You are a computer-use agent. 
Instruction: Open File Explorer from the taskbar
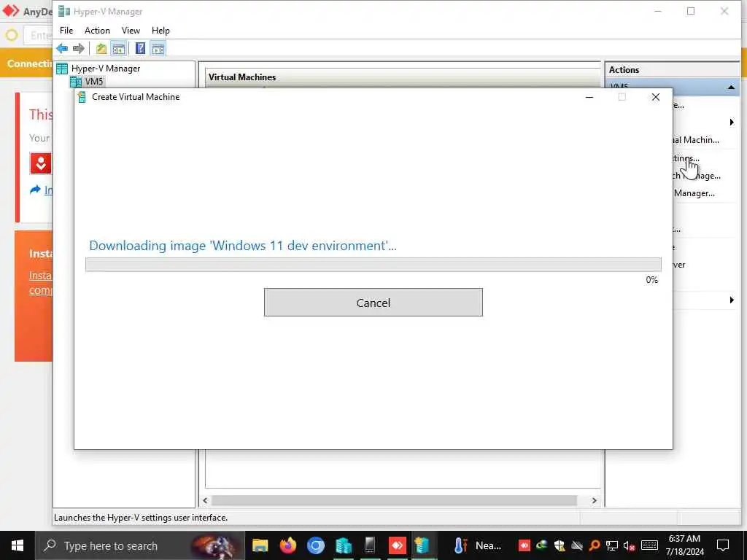pyautogui.click(x=260, y=545)
